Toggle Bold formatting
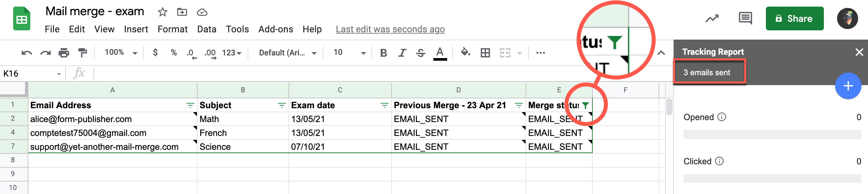The image size is (868, 194). pos(384,53)
